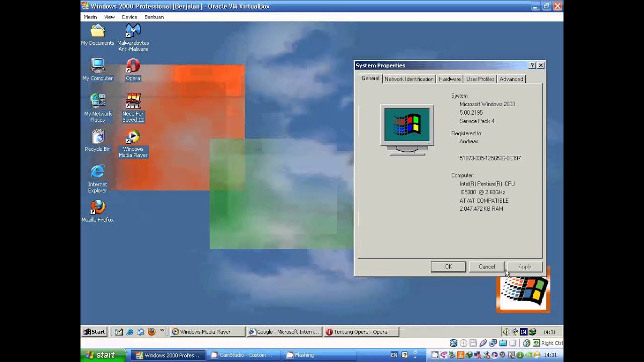The width and height of the screenshot is (644, 362).
Task: Select Internet Explorer desktop icon
Action: point(98,178)
